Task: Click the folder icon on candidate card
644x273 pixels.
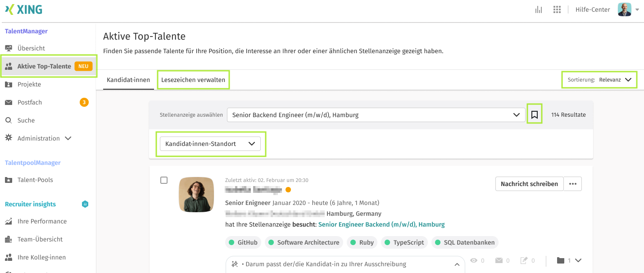Action: click(561, 260)
